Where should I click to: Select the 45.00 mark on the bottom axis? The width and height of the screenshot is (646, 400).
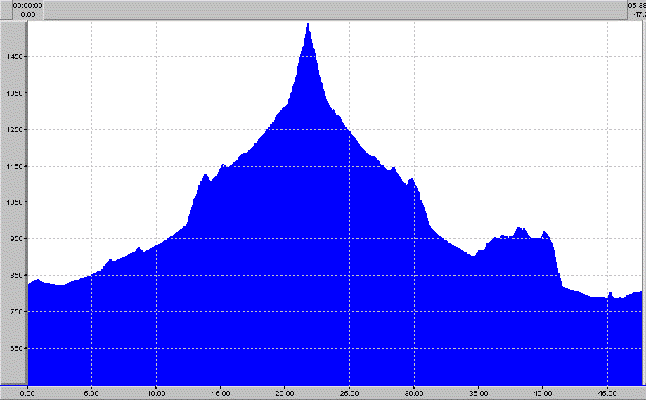[x=608, y=393]
